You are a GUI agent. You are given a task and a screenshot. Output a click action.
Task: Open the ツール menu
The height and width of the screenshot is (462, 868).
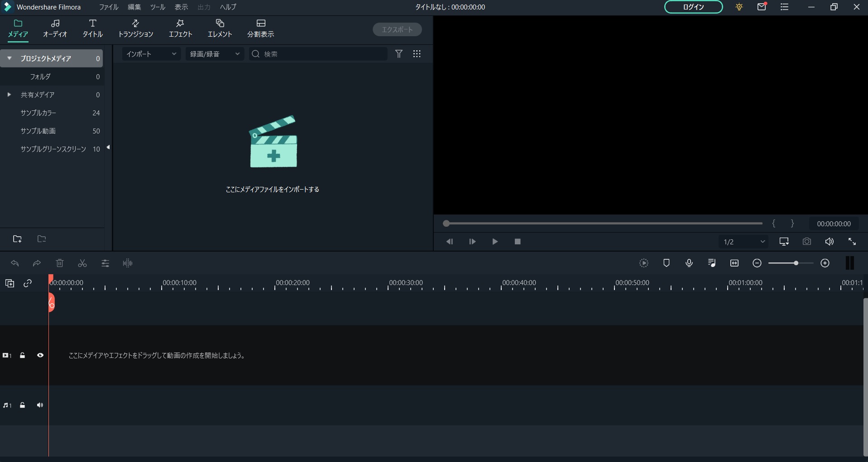(157, 7)
